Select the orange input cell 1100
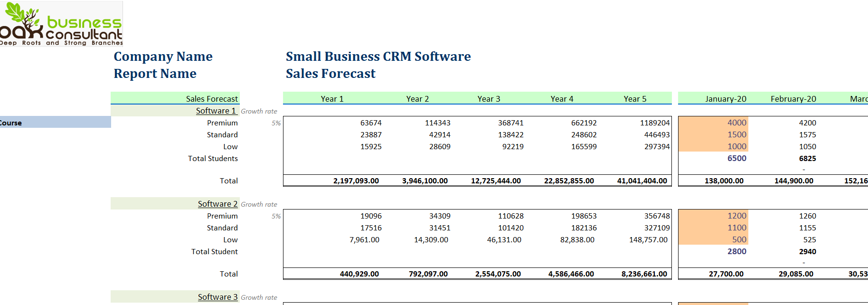868x305 pixels. [x=713, y=227]
